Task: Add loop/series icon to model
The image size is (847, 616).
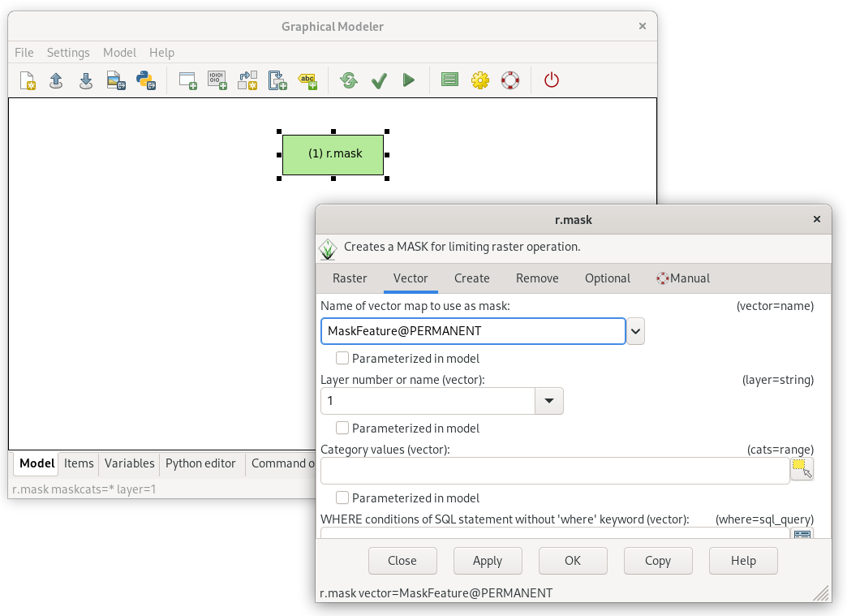Action: click(x=277, y=80)
